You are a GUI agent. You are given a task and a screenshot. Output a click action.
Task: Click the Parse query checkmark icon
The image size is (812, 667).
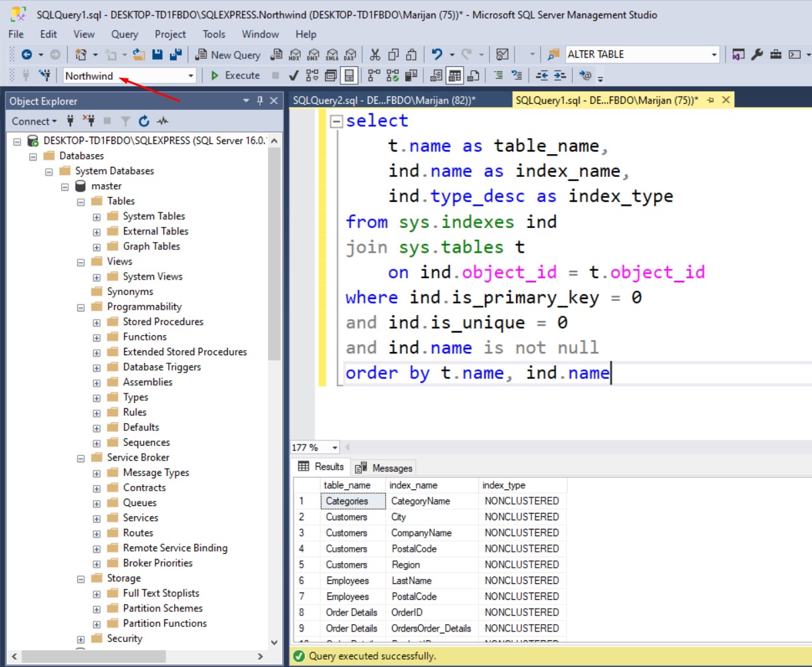293,76
